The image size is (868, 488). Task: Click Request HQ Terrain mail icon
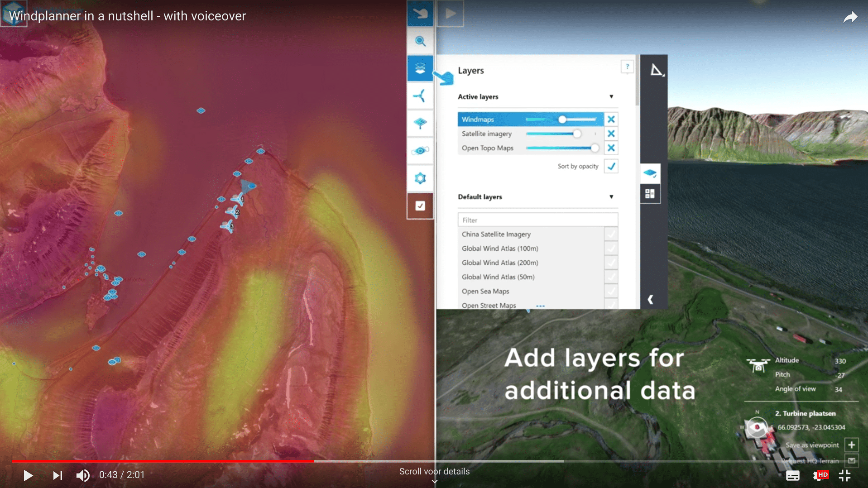(852, 461)
